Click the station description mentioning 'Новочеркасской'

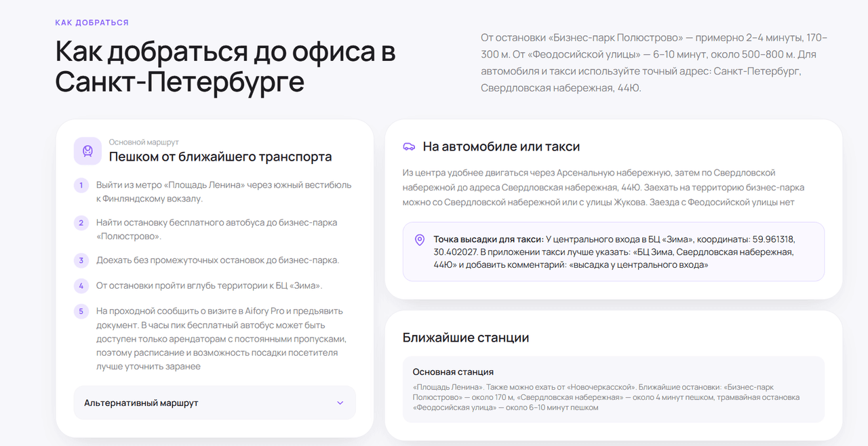point(606,397)
